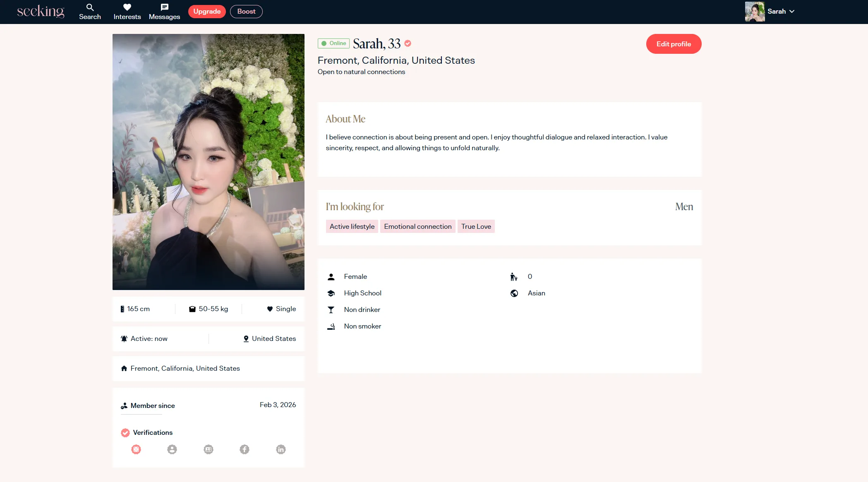The image size is (868, 482).
Task: Click the small avatar in header
Action: [755, 12]
